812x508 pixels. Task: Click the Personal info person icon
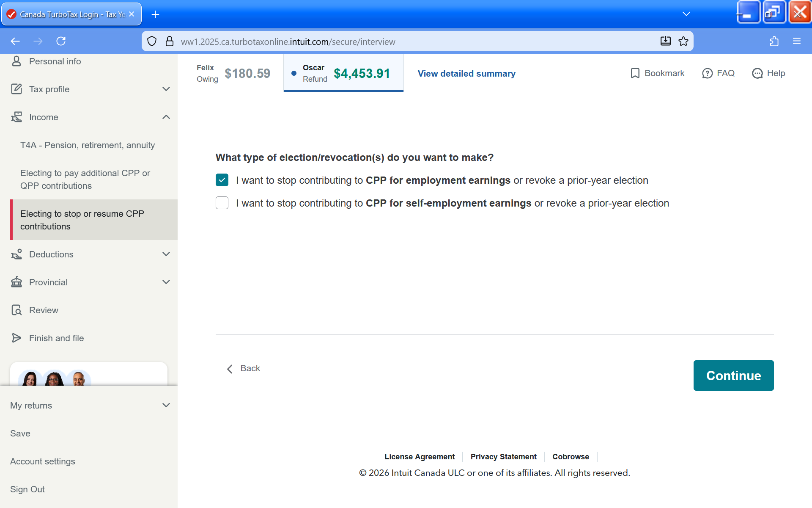point(16,61)
